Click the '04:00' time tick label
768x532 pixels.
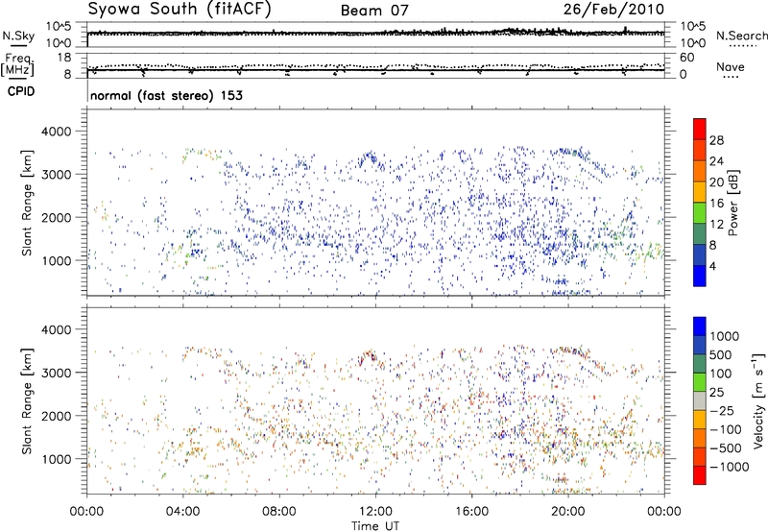coord(183,512)
